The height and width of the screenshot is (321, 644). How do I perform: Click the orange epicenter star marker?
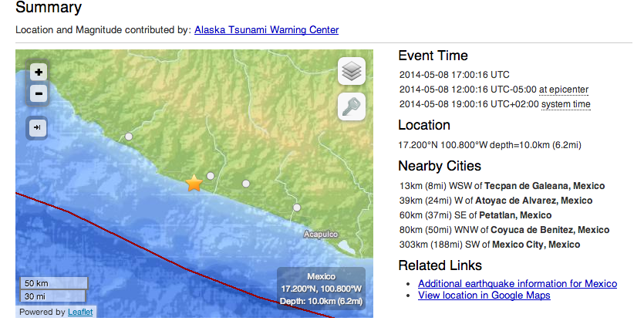pyautogui.click(x=194, y=183)
